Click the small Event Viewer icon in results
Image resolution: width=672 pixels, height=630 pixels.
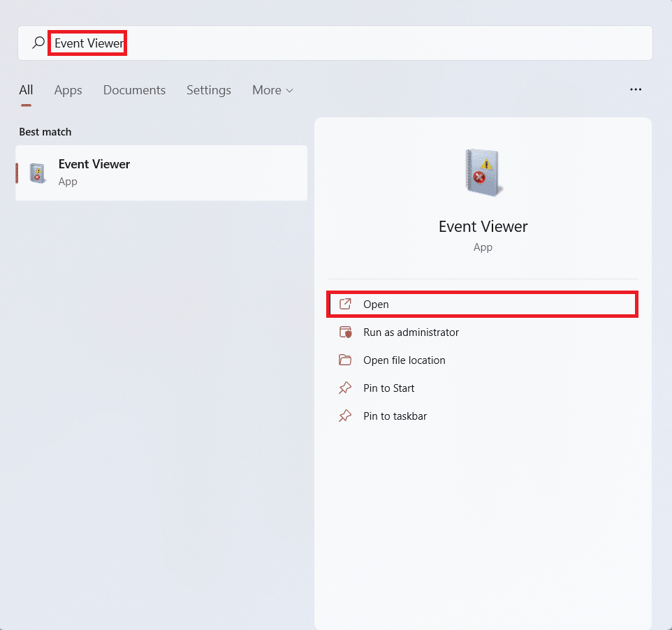(x=38, y=173)
